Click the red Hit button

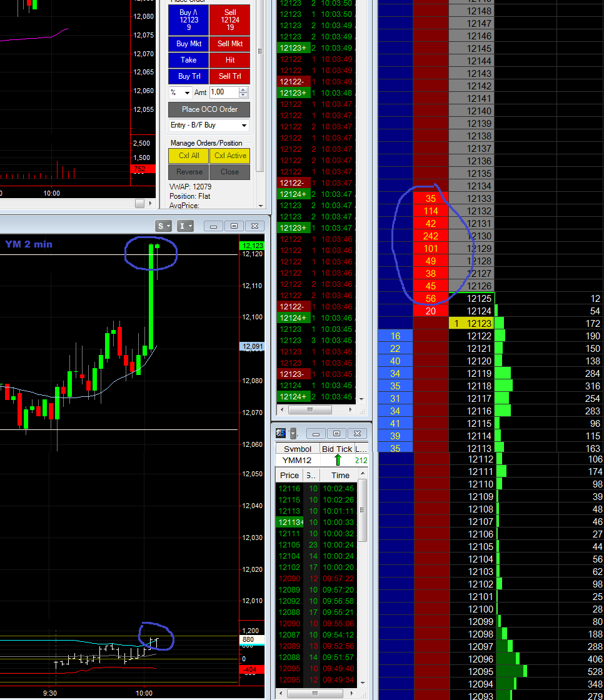pyautogui.click(x=229, y=60)
